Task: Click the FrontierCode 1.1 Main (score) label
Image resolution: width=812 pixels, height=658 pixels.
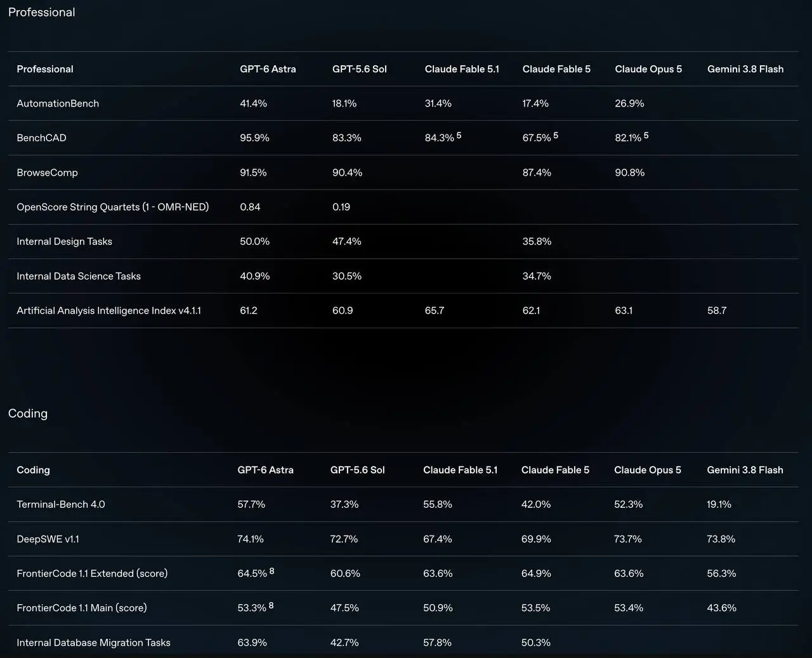Action: pyautogui.click(x=82, y=608)
